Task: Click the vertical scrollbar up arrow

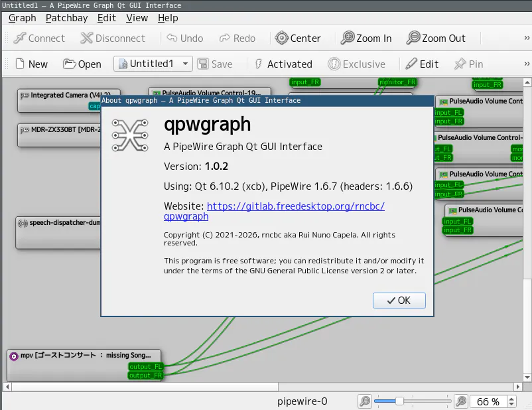Action: click(527, 82)
